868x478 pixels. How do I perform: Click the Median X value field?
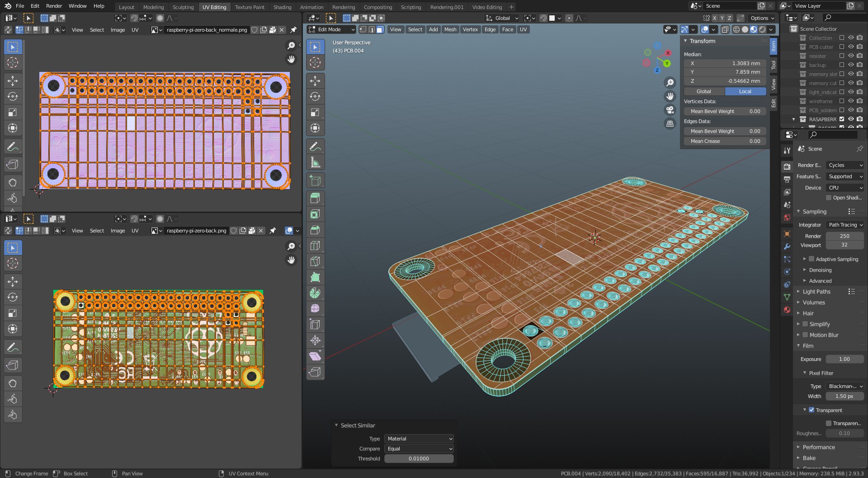(x=725, y=63)
